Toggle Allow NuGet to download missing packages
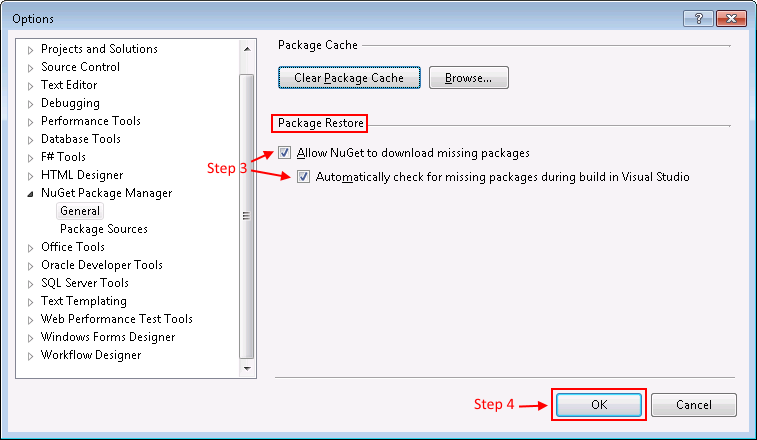757x440 pixels. [x=285, y=153]
